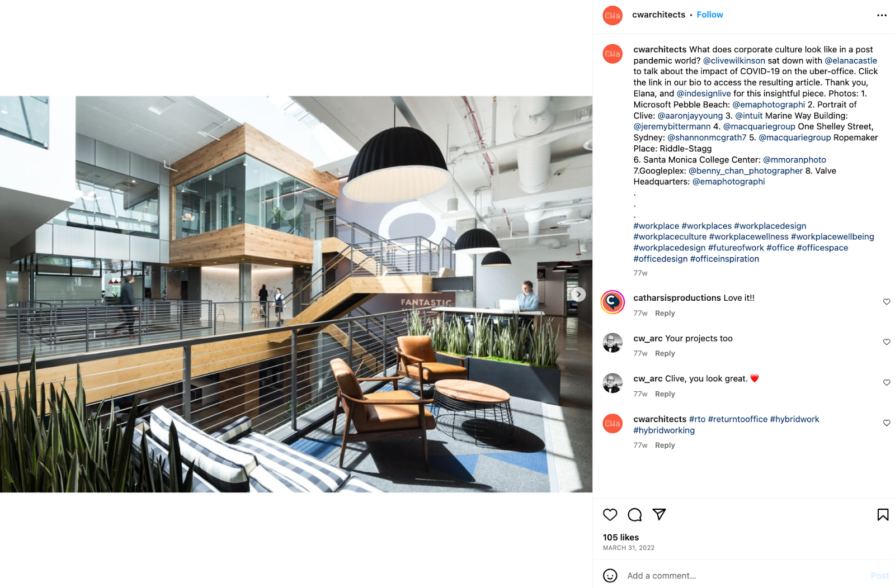
Task: Follow the cwarchitects account
Action: (x=709, y=15)
